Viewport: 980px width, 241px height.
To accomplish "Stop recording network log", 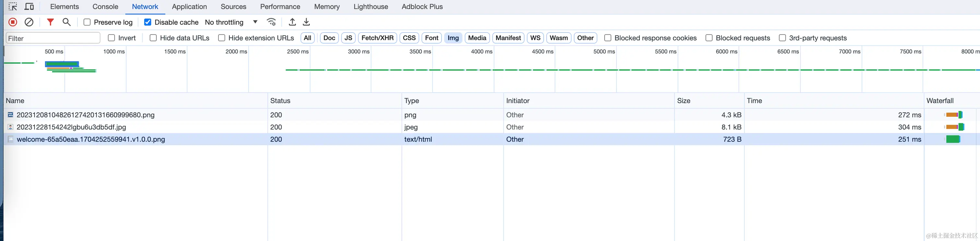I will pyautogui.click(x=13, y=22).
